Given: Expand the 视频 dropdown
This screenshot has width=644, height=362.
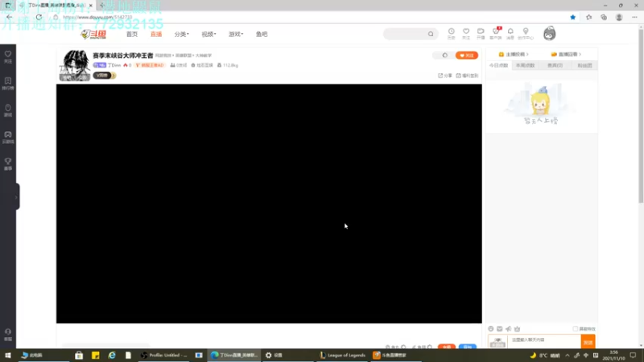Looking at the screenshot, I should point(208,34).
